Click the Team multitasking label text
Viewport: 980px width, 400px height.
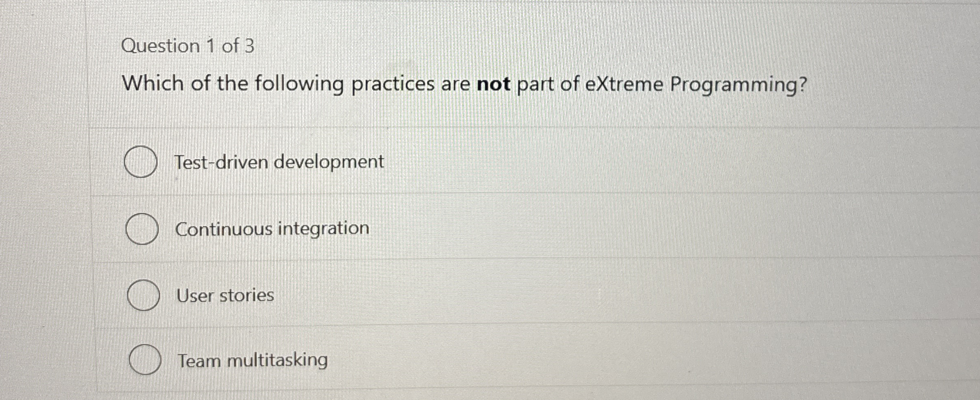[252, 361]
